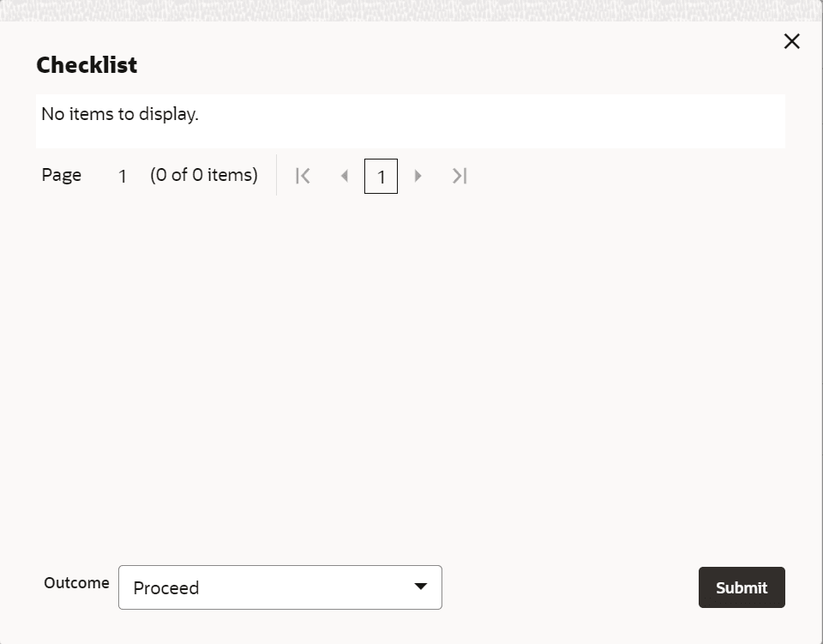Click the Outcome field label

coord(76,583)
